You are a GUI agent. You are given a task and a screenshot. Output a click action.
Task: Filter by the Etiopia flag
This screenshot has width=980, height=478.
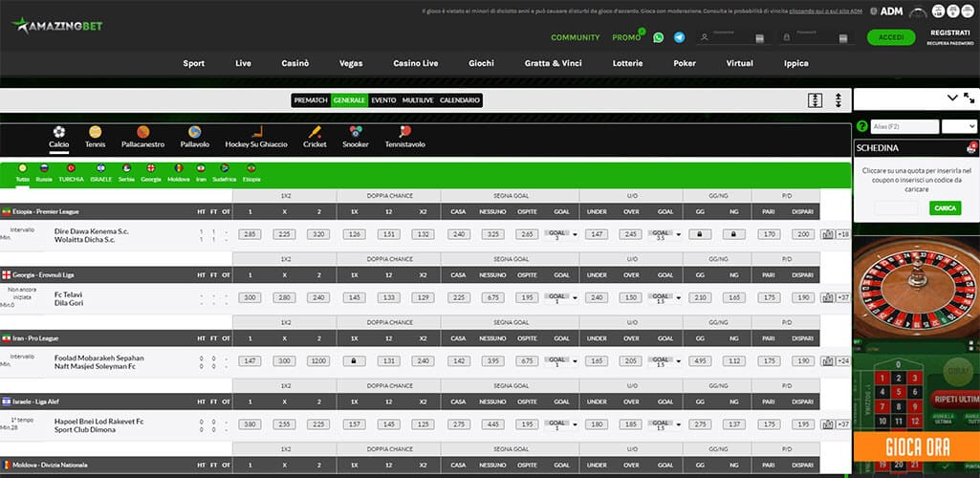(x=251, y=168)
